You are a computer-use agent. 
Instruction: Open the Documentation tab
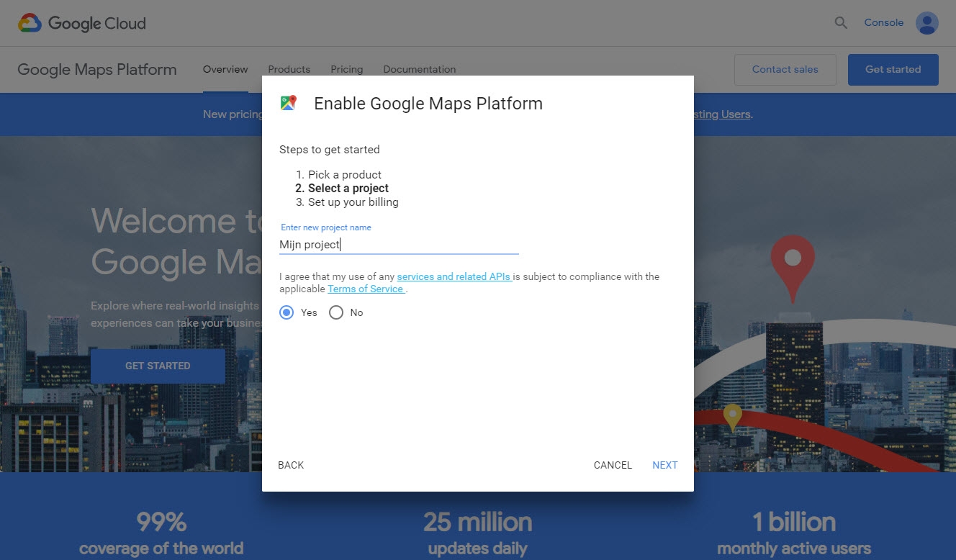[420, 69]
